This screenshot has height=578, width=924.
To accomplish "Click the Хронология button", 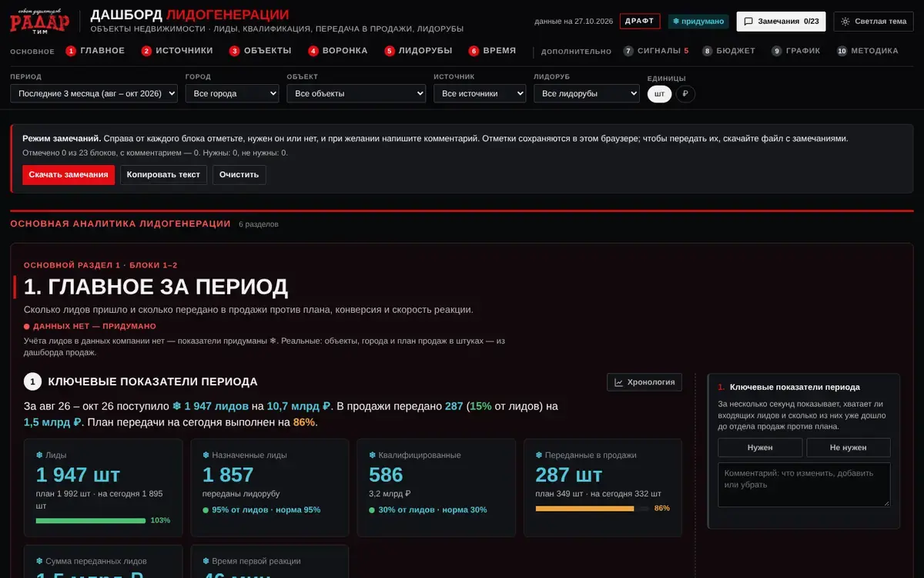I will pyautogui.click(x=644, y=381).
